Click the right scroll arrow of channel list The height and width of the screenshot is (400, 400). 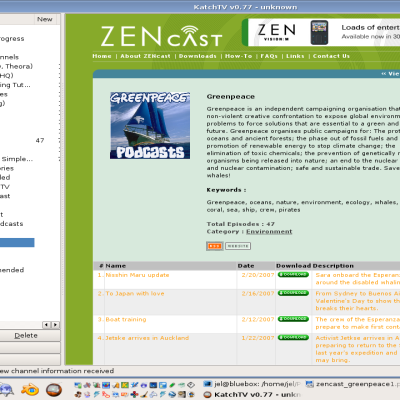[x=55, y=325]
